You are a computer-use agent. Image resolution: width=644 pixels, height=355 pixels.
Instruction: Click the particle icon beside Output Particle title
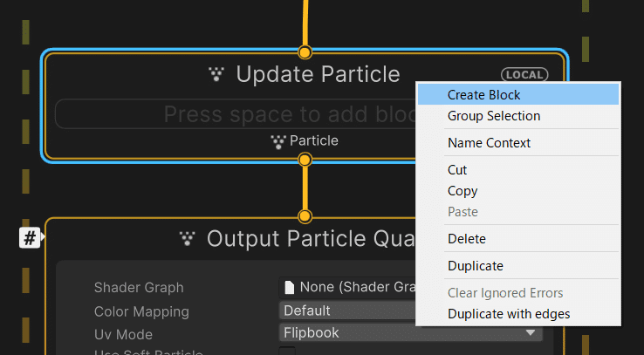187,238
